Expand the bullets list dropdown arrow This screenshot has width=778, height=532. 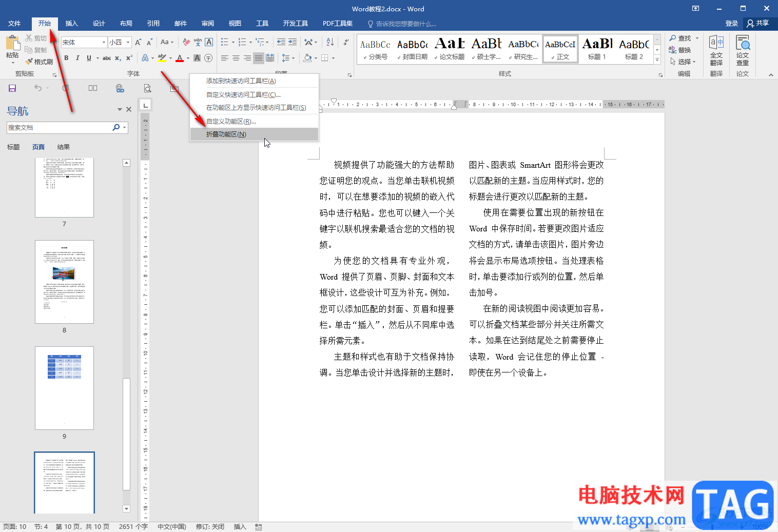click(x=233, y=43)
